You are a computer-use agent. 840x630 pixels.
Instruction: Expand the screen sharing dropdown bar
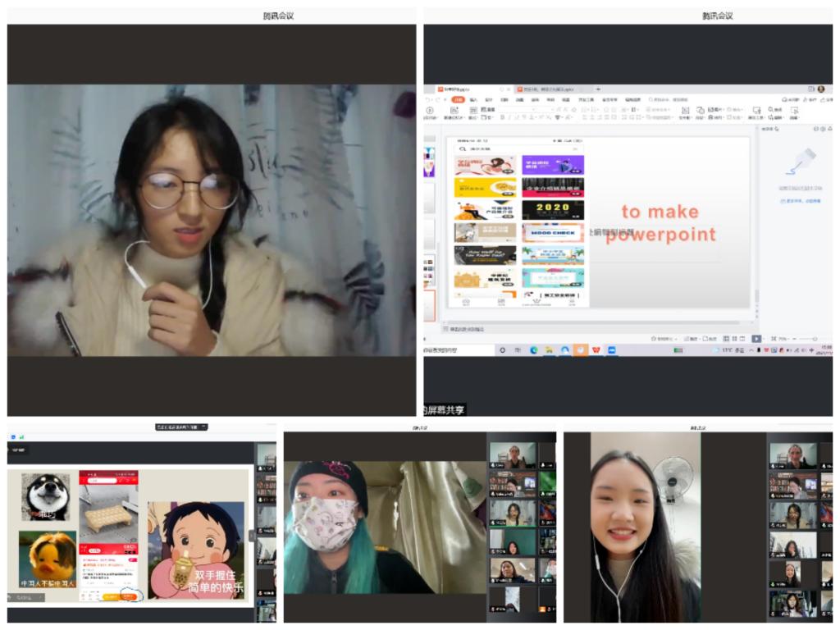180,427
